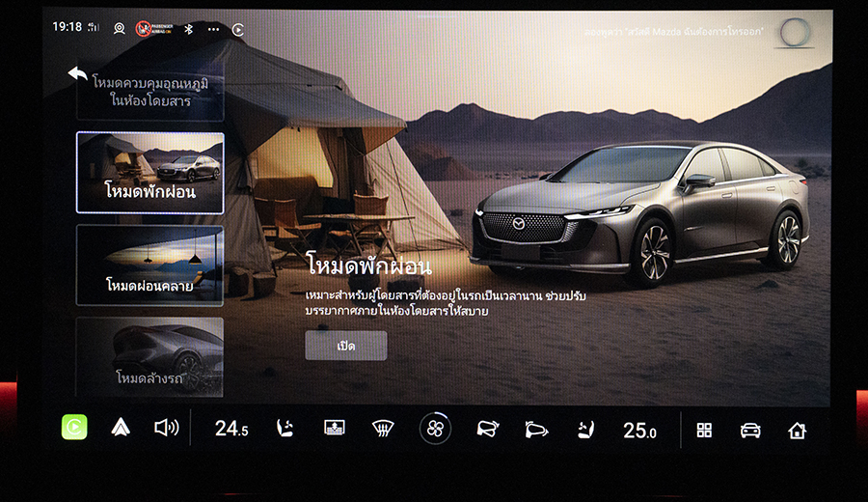Open the Android Auto icon

pyautogui.click(x=121, y=428)
